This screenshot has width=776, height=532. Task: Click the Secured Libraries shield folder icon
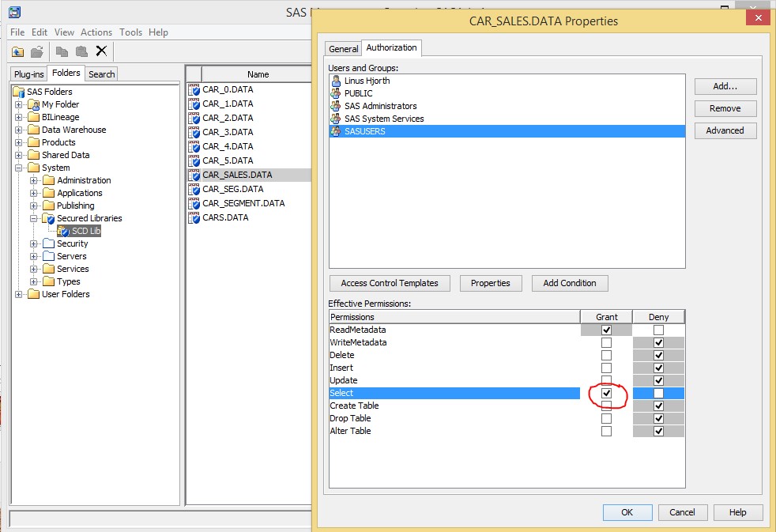pos(48,218)
